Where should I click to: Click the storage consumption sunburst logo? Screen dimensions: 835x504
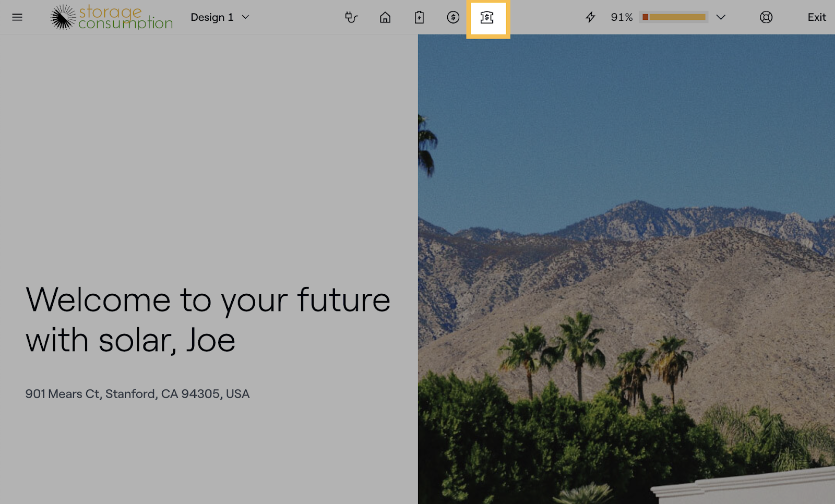point(63,17)
